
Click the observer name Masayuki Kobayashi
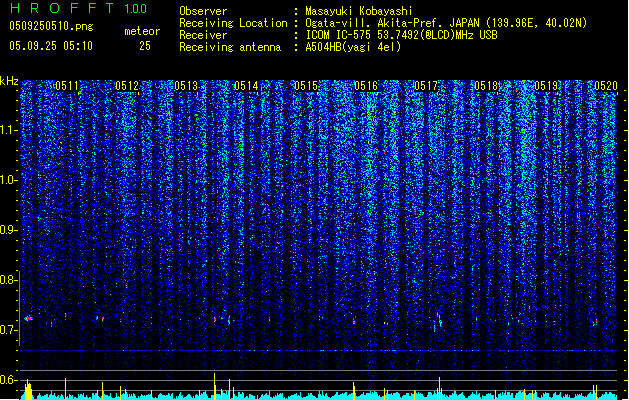[x=359, y=11]
